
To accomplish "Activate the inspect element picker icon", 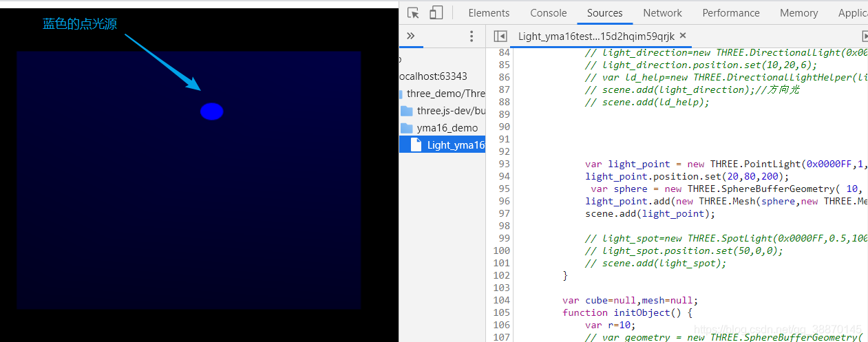I will [x=413, y=13].
